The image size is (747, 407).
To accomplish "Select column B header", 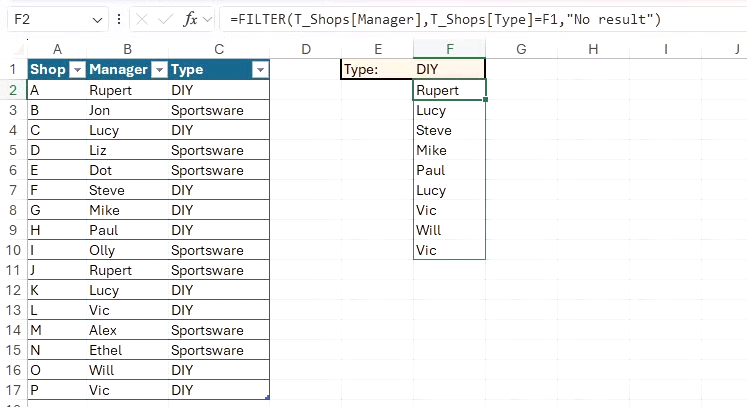I will tap(128, 49).
